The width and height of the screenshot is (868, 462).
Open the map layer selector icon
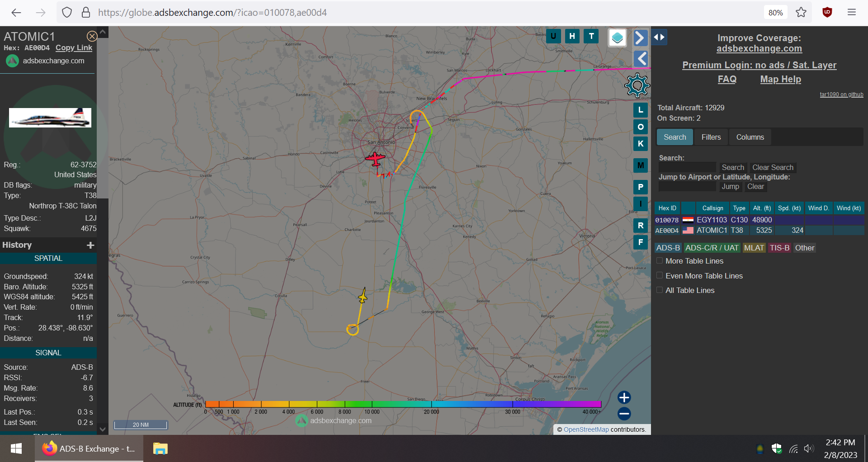pyautogui.click(x=617, y=38)
